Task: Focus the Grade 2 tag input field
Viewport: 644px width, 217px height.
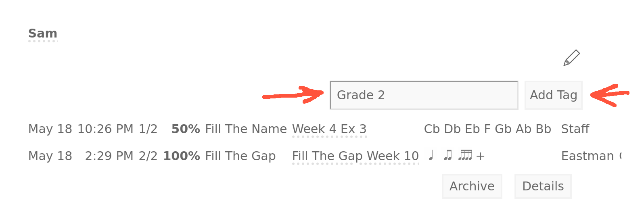Action: pos(424,95)
